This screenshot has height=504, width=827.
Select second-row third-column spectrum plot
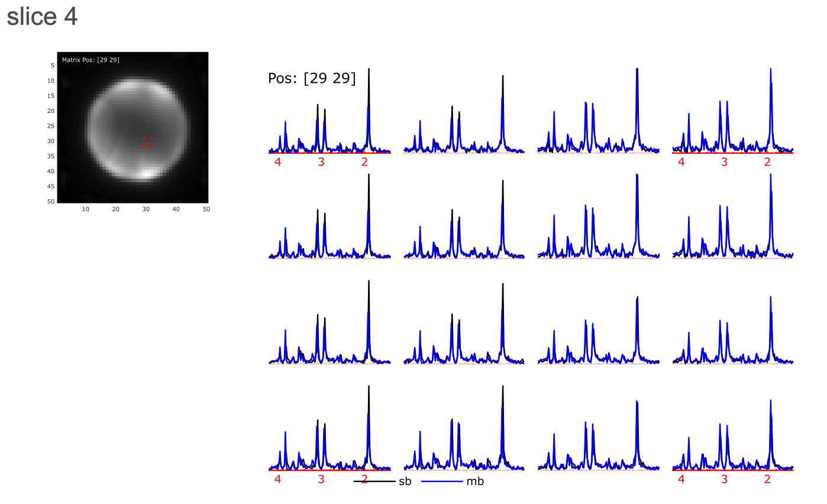click(x=599, y=216)
